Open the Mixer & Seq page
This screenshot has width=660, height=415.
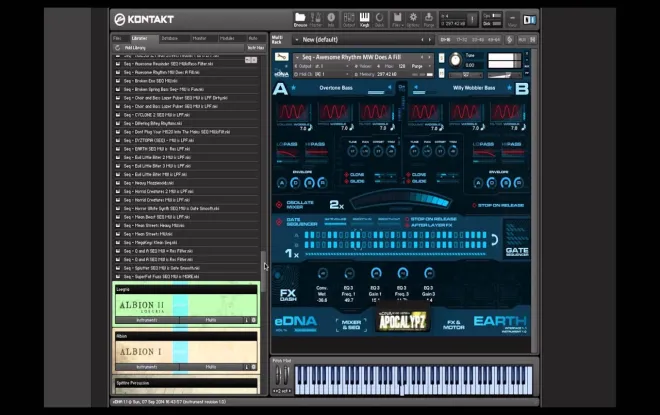351,325
